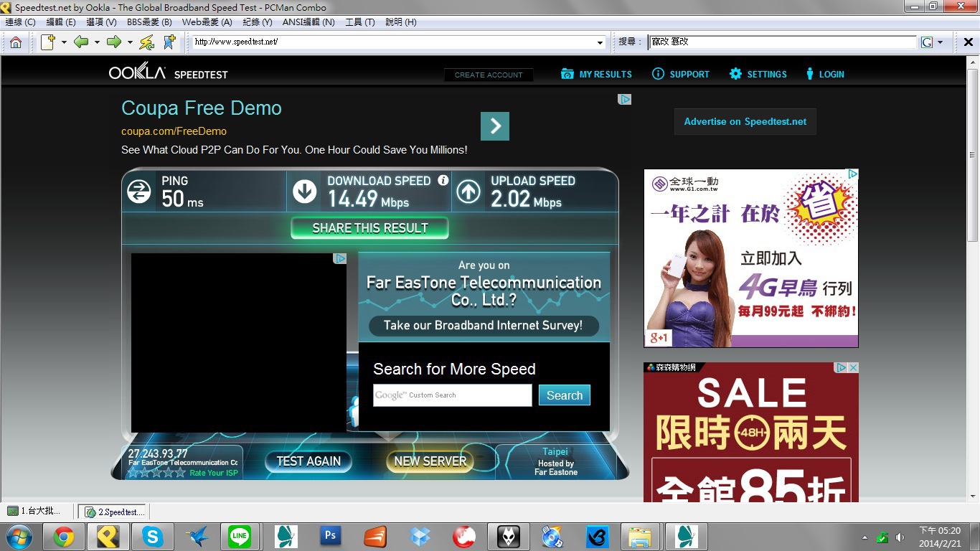
Task: Click the lightning reconnect icon
Action: [147, 42]
